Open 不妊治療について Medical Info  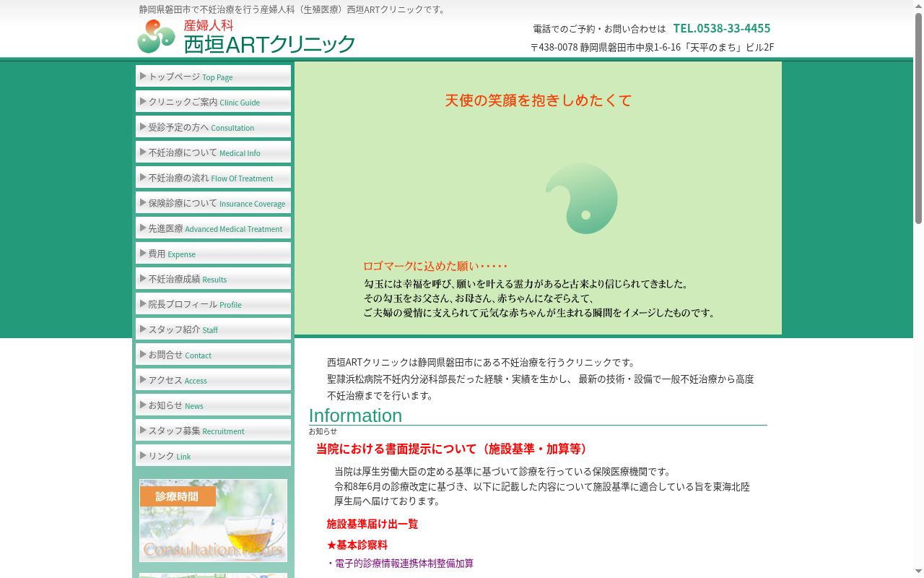click(213, 152)
